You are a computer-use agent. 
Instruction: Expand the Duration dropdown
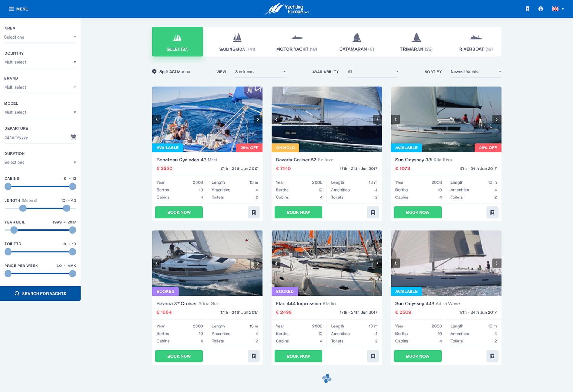click(40, 163)
